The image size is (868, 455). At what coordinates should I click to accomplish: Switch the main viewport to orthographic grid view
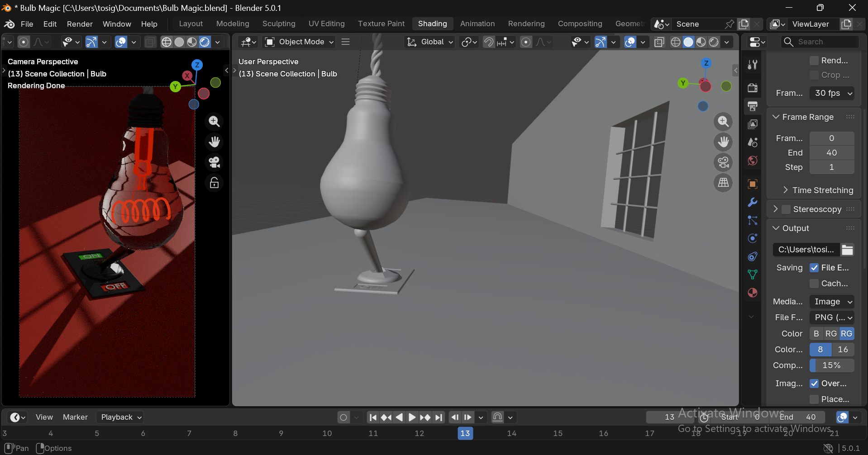[x=723, y=183]
